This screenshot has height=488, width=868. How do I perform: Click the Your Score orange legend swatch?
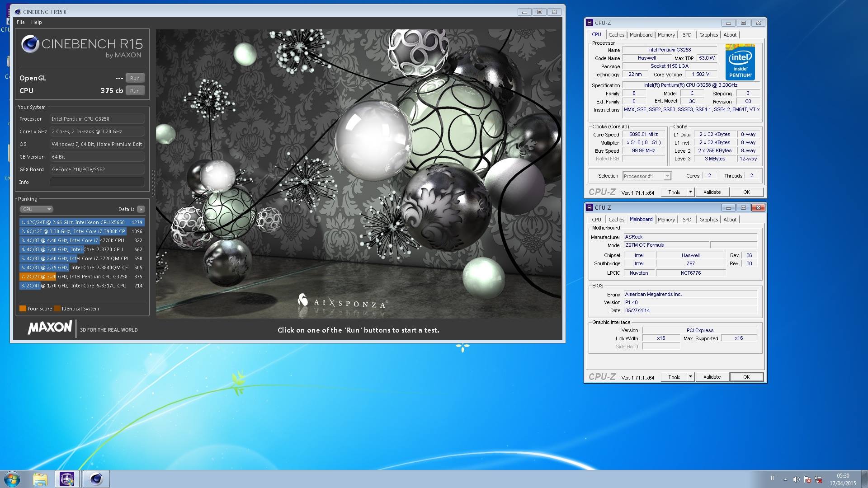tap(23, 309)
